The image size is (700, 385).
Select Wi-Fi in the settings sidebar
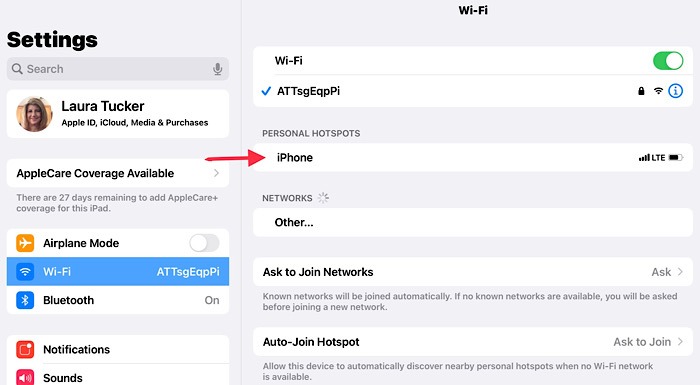(118, 272)
